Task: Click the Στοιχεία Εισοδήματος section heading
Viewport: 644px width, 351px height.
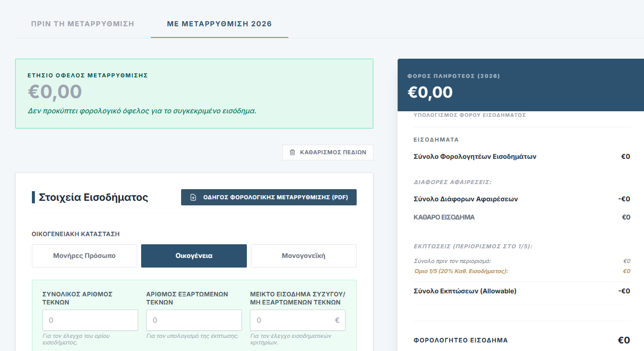Action: click(x=94, y=197)
